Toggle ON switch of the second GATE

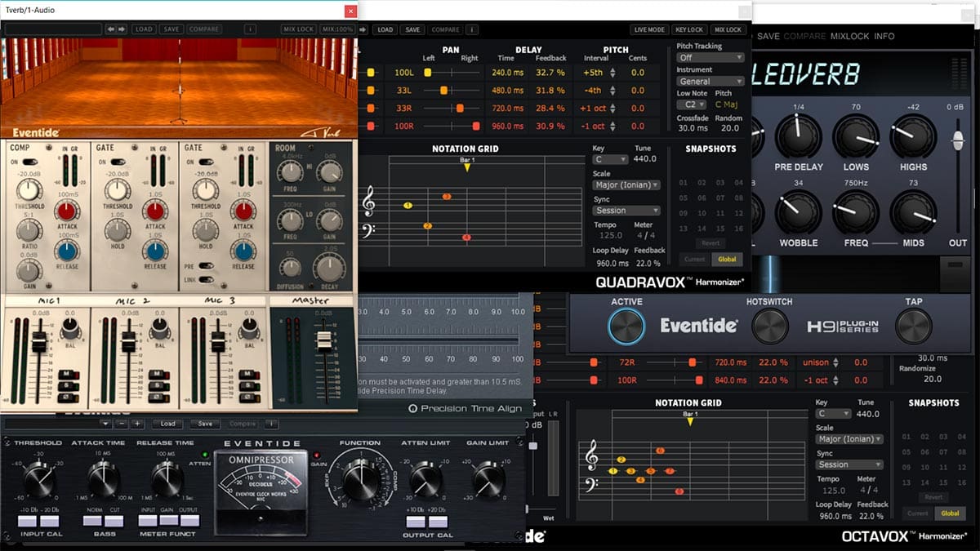(205, 162)
